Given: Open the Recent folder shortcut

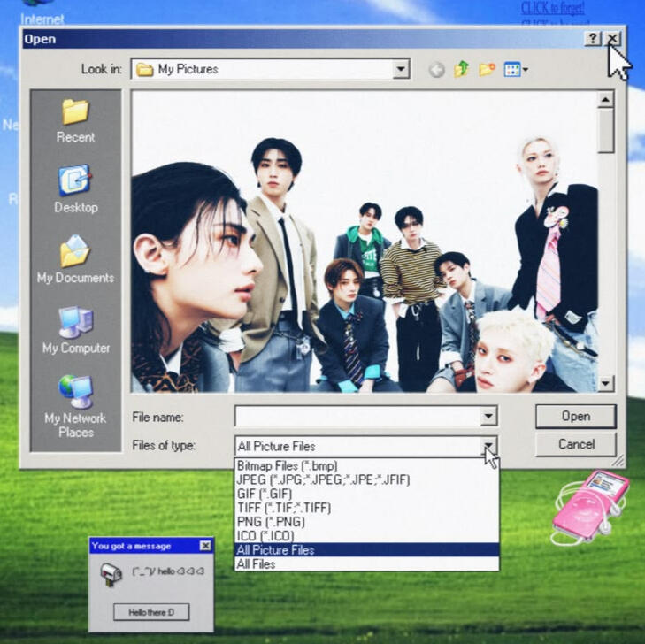Looking at the screenshot, I should [x=75, y=121].
